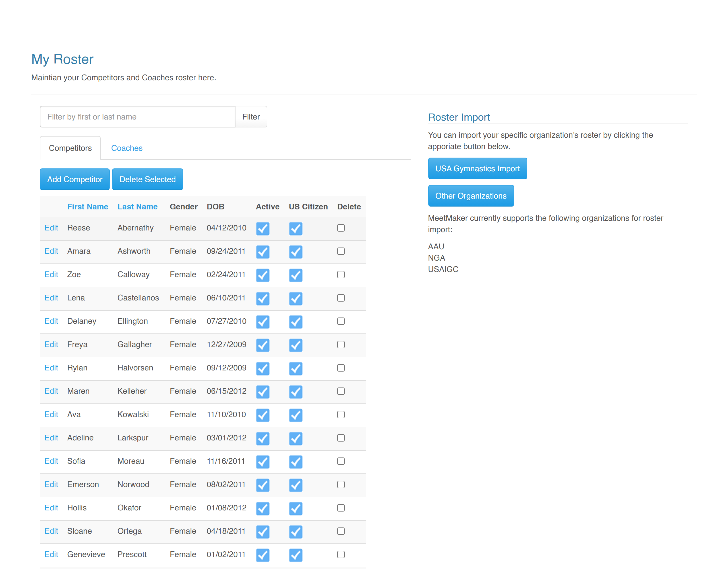This screenshot has height=569, width=728.
Task: Sort by Last Name column
Action: click(137, 207)
